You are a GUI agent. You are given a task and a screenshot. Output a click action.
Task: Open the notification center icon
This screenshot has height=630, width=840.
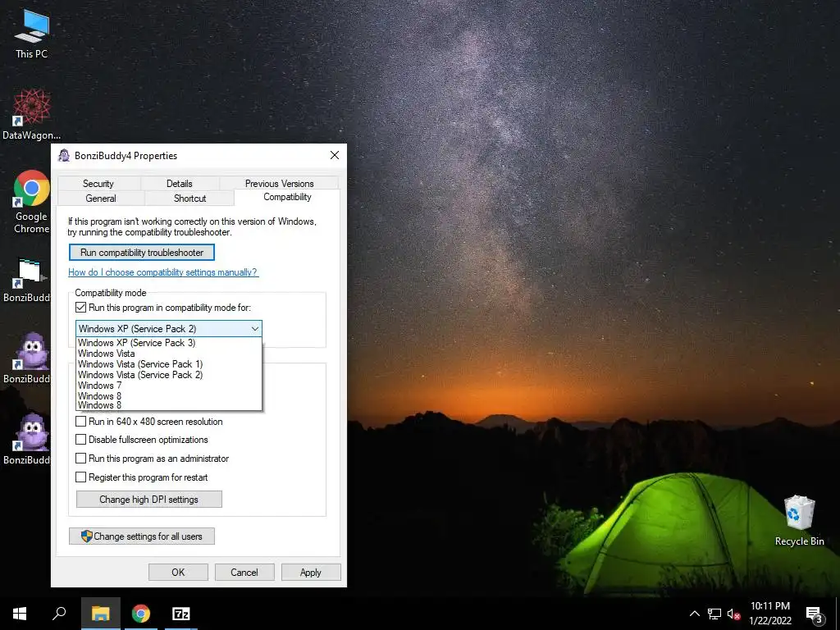click(815, 614)
